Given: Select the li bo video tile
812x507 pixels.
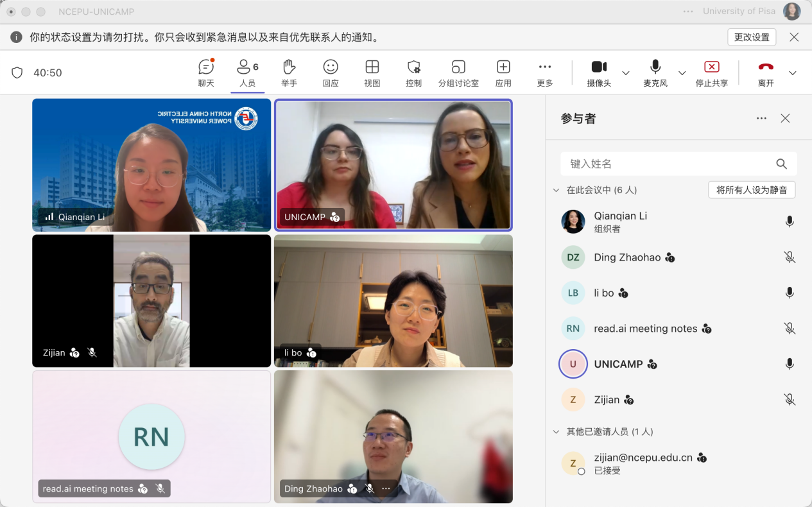Looking at the screenshot, I should [393, 300].
